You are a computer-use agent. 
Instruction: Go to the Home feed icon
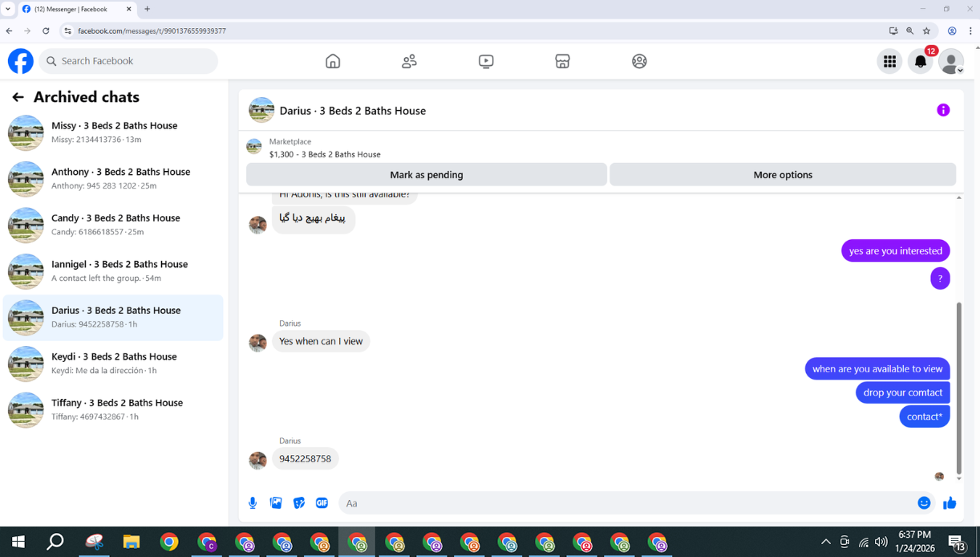(333, 61)
